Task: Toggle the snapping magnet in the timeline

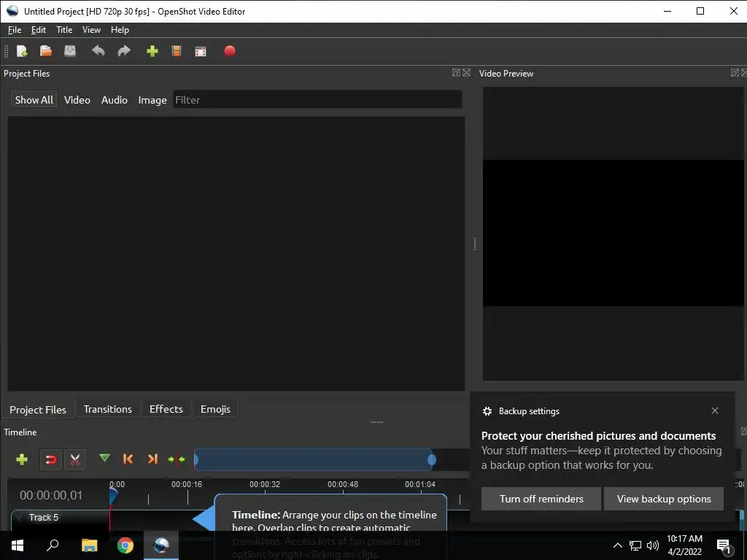Action: click(50, 459)
